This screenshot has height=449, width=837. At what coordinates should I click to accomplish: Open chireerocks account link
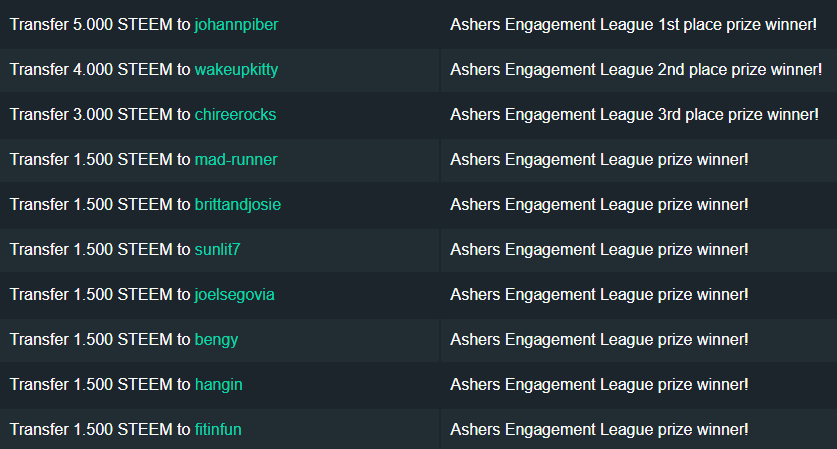coord(235,114)
